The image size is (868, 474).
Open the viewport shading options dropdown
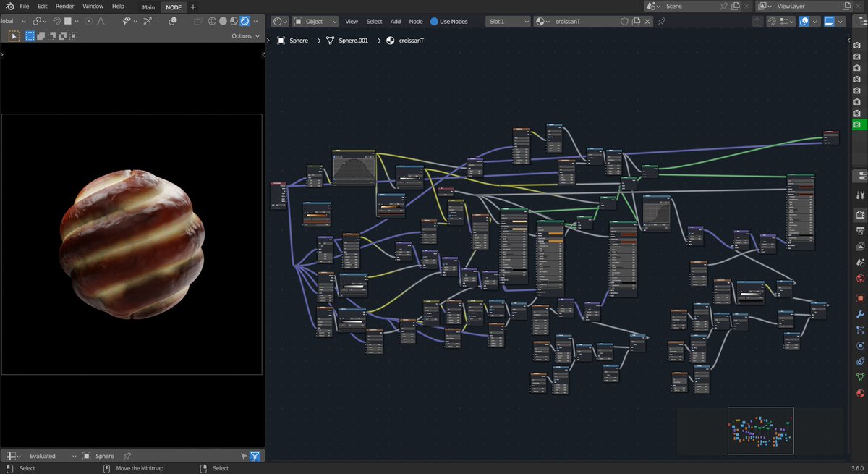[255, 21]
